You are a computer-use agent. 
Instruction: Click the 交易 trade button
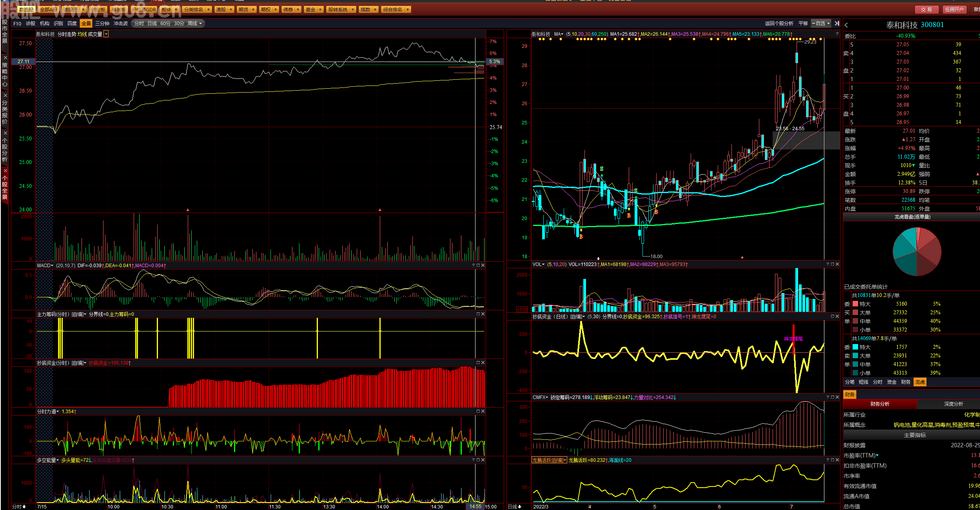(x=926, y=10)
